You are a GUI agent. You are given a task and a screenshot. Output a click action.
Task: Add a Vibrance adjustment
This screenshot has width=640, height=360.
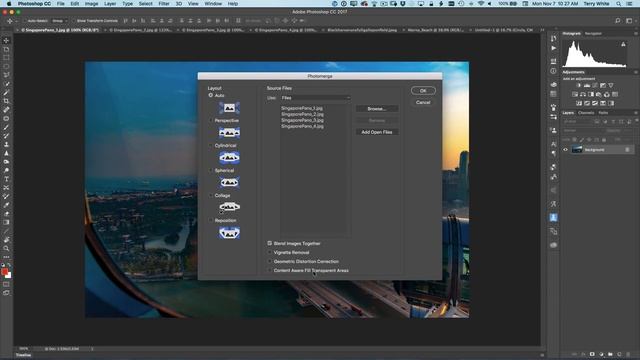click(611, 85)
